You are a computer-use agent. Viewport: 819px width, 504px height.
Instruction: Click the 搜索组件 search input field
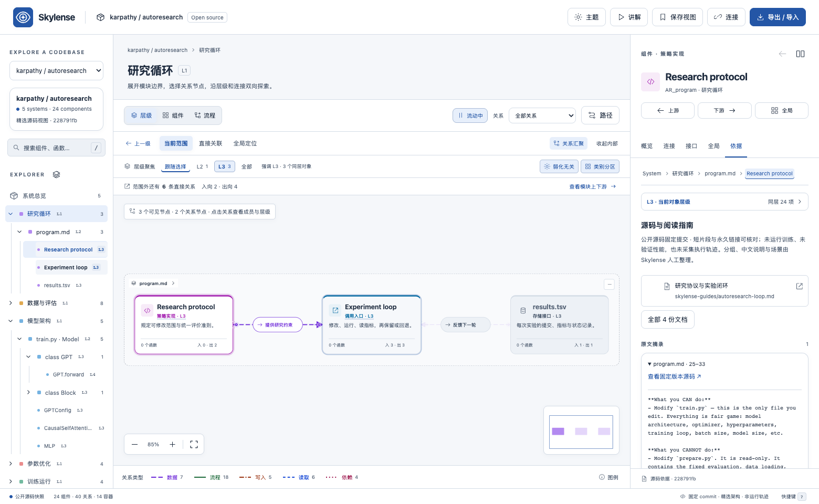coord(56,148)
